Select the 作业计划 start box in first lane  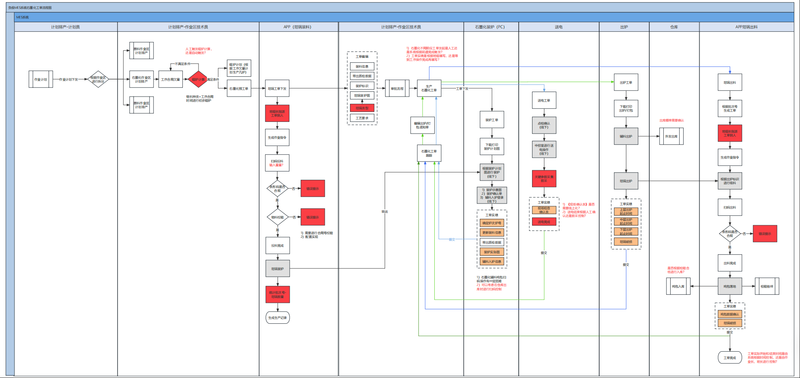[x=40, y=80]
